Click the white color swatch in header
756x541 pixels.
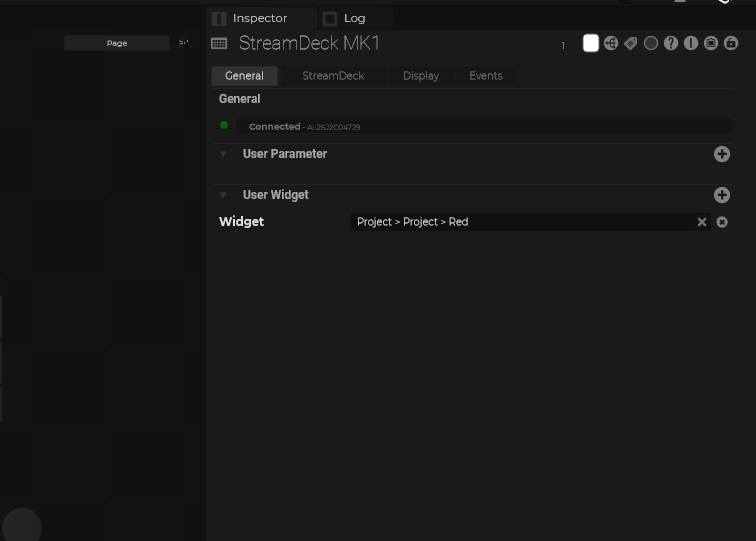591,44
